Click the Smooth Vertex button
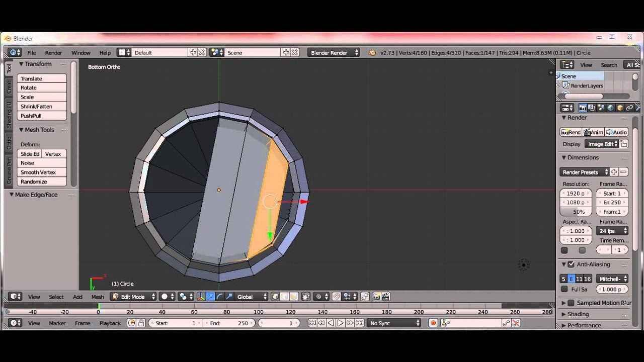644x362 pixels. (42, 172)
